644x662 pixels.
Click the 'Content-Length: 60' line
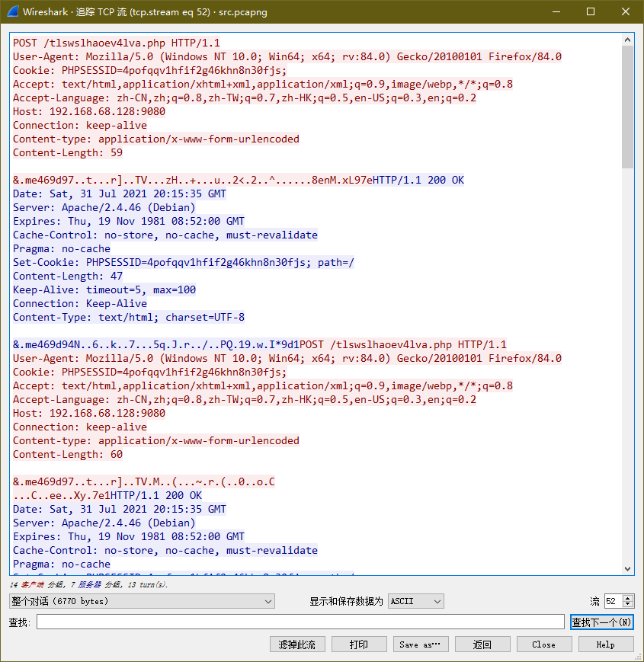coord(68,455)
